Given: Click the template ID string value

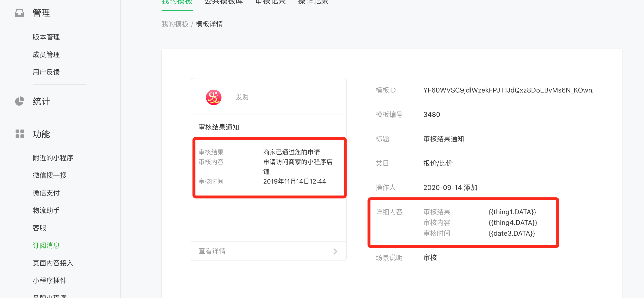Looking at the screenshot, I should point(508,90).
